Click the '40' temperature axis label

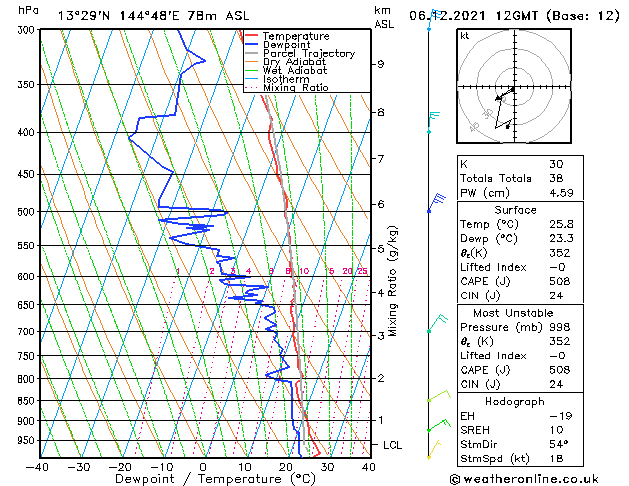[x=368, y=467]
